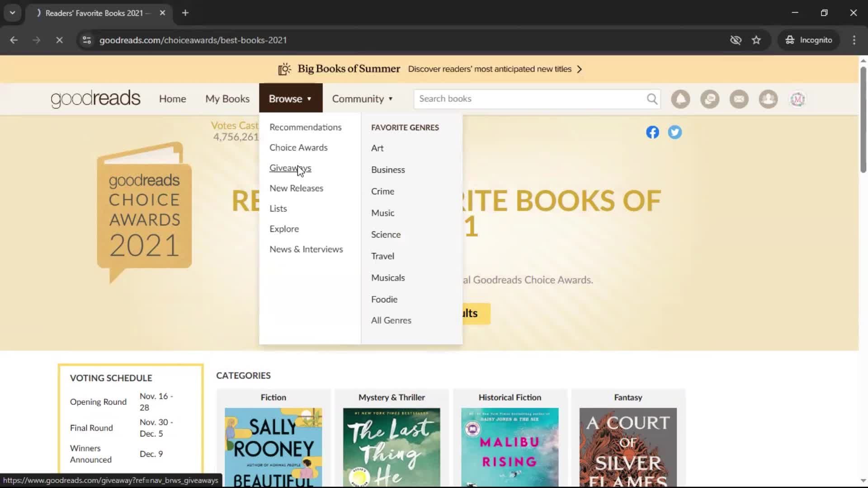Choose the Art genre
The width and height of the screenshot is (868, 488).
point(377,148)
